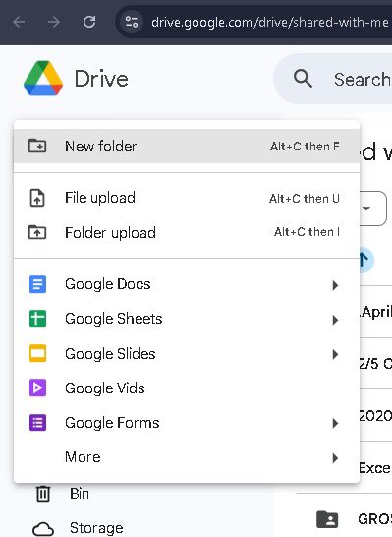Click the shared folder icon beside GRO
Image resolution: width=392 pixels, height=537 pixels.
pyautogui.click(x=327, y=519)
